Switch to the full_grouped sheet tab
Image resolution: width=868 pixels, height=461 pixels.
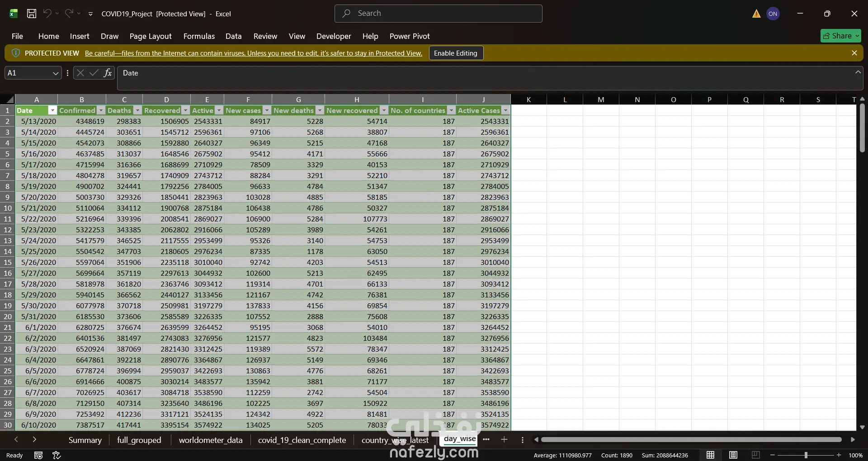pos(139,440)
